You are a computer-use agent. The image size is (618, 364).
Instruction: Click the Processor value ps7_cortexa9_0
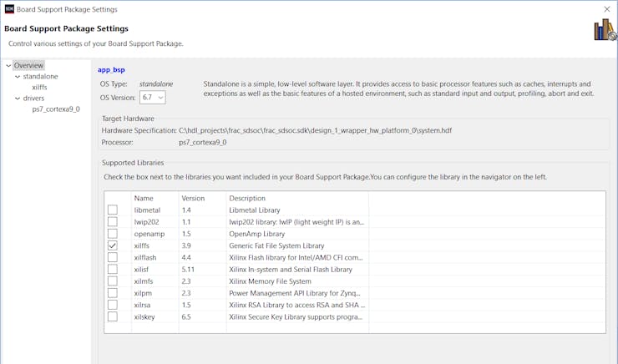(203, 142)
